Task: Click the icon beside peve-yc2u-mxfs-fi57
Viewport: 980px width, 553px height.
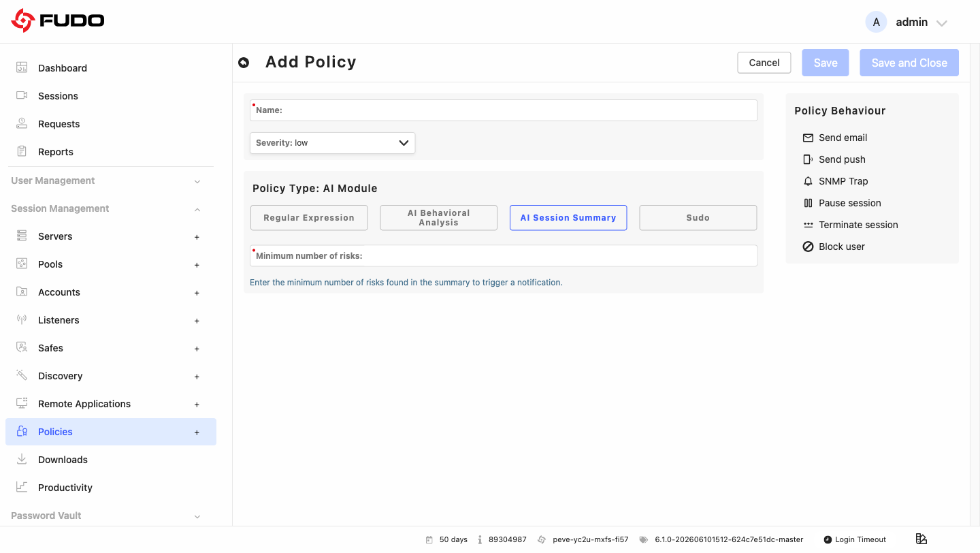Action: point(542,539)
